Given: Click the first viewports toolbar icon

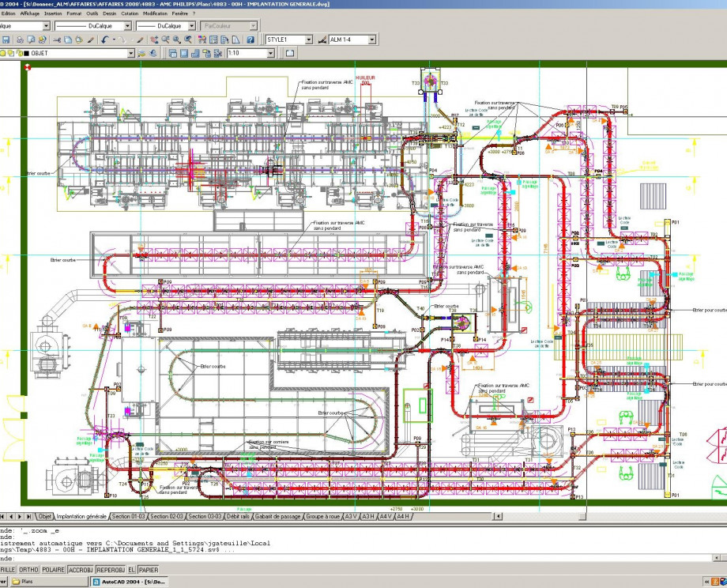Looking at the screenshot, I should click(x=173, y=53).
